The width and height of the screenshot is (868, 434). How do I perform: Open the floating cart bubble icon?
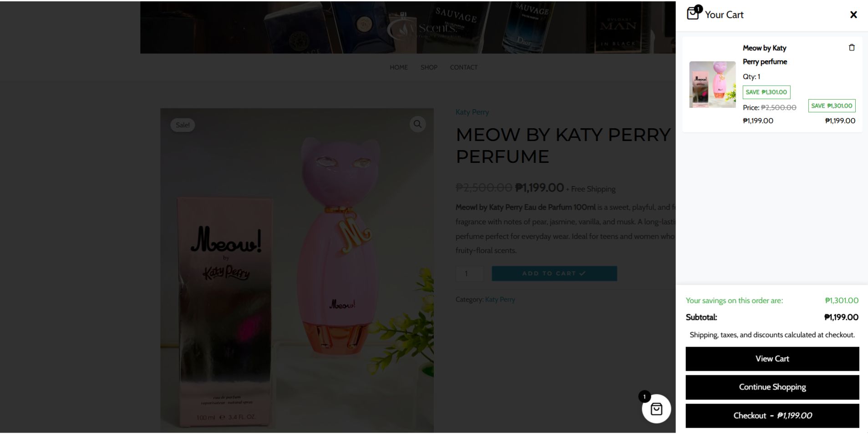pyautogui.click(x=656, y=409)
